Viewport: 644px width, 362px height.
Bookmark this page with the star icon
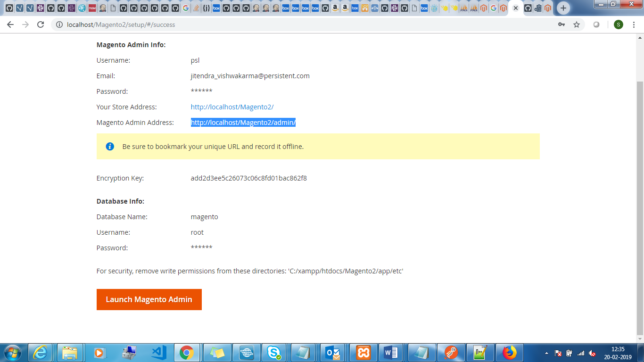[576, 25]
